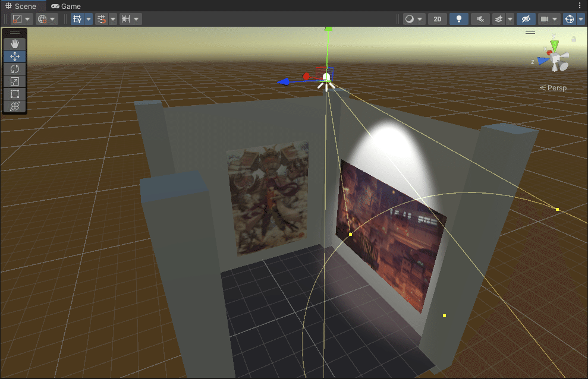Open Gizmos options dropdown arrow

580,19
